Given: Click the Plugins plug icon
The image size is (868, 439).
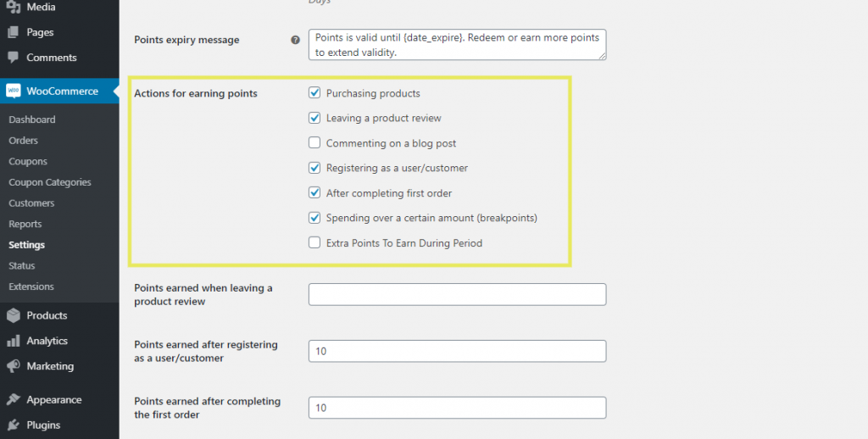Looking at the screenshot, I should tap(14, 425).
